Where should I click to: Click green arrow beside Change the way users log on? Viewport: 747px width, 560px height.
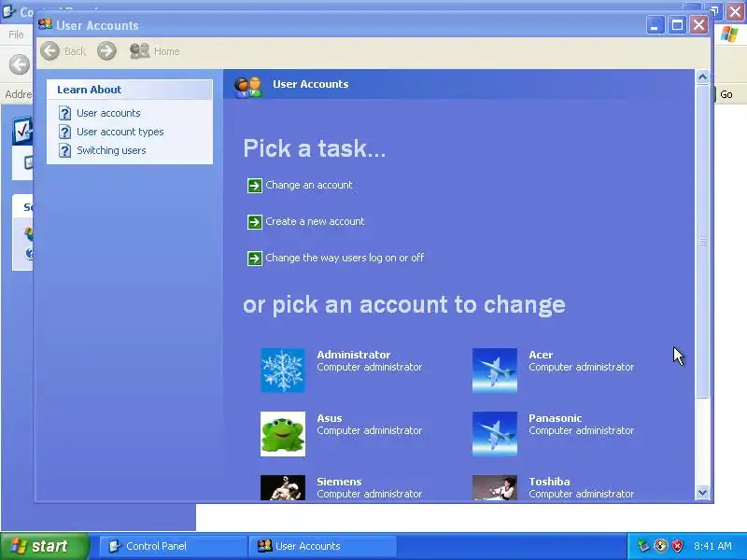[255, 259]
